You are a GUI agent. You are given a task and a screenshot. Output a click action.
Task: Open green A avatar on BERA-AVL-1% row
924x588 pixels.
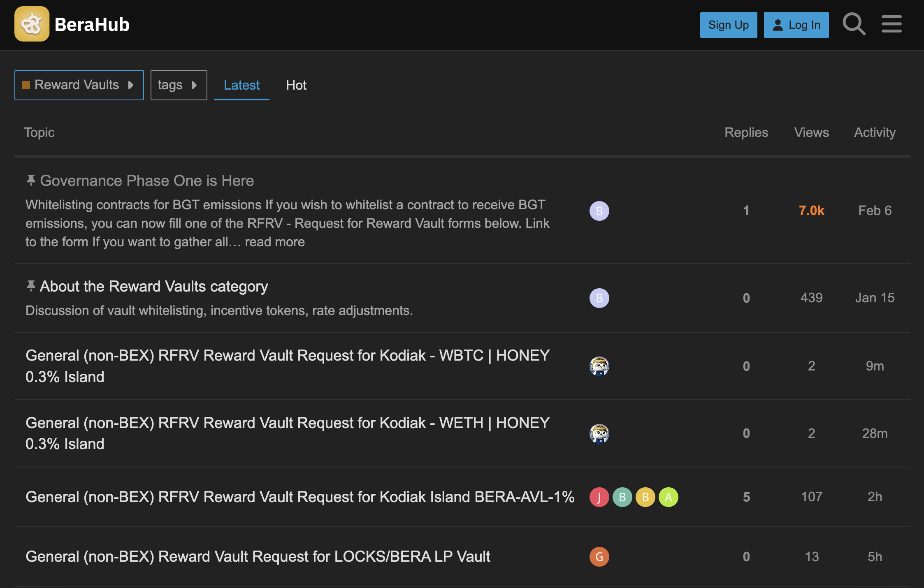tap(668, 497)
